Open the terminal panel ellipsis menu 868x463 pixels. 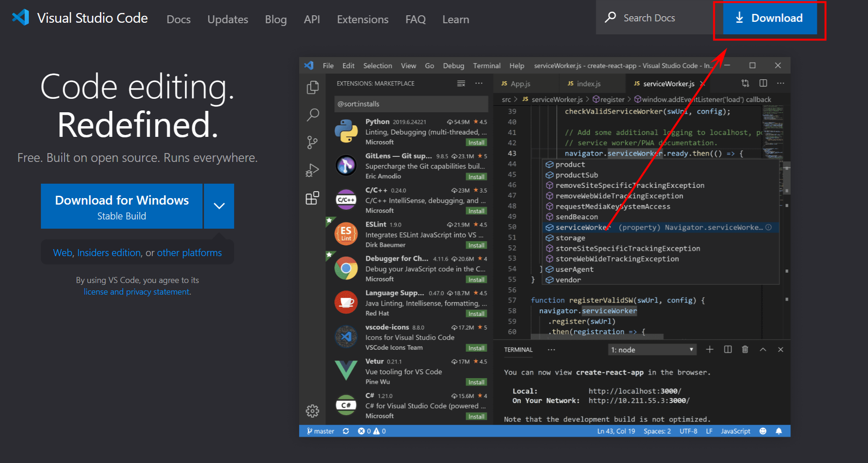click(551, 350)
